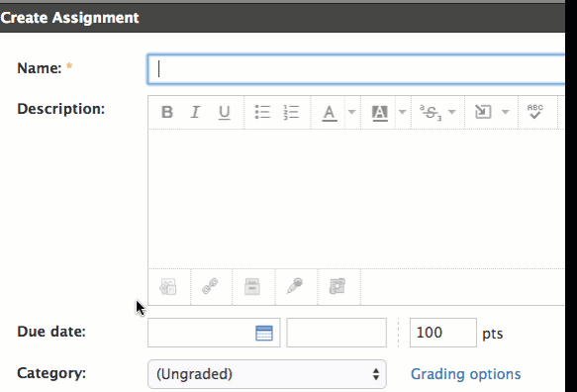Screen dimensions: 577x392
Task: Click the assignment Name input field
Action: (356, 69)
